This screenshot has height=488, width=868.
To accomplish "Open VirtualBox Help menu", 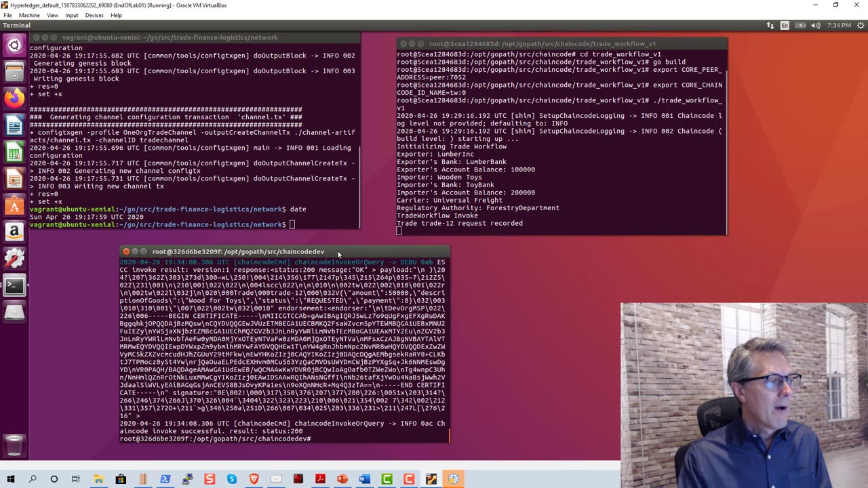I will [116, 15].
